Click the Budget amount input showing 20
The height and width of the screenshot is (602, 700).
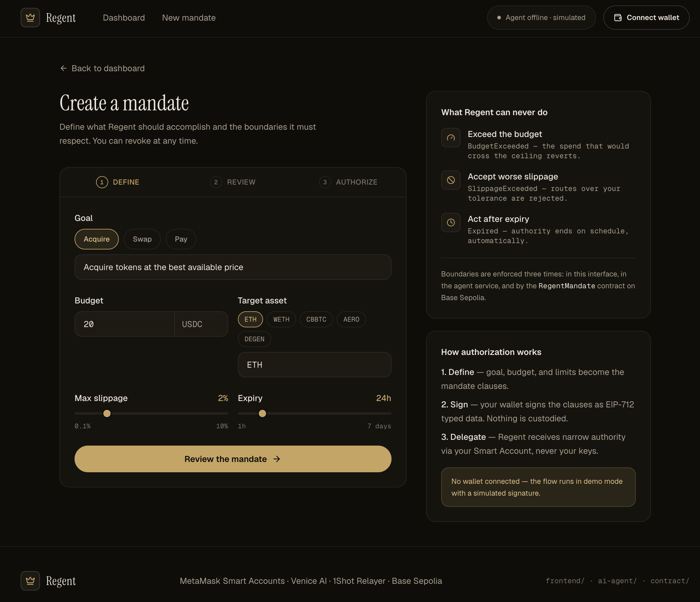(124, 324)
